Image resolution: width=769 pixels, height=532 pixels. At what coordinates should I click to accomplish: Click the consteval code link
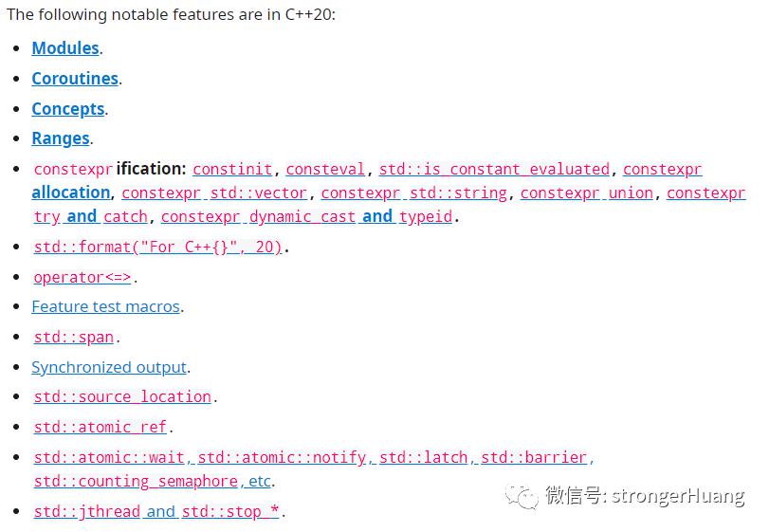pyautogui.click(x=325, y=169)
